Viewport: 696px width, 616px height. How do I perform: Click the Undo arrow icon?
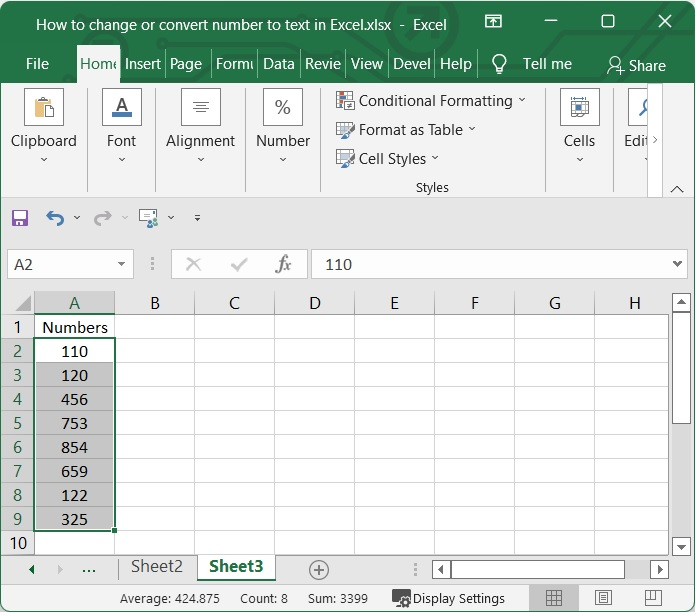[55, 218]
